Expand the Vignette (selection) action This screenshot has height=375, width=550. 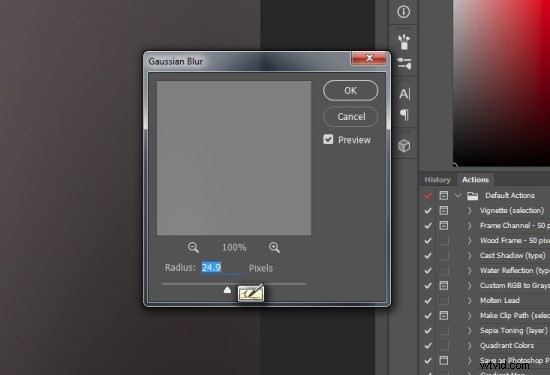point(470,210)
